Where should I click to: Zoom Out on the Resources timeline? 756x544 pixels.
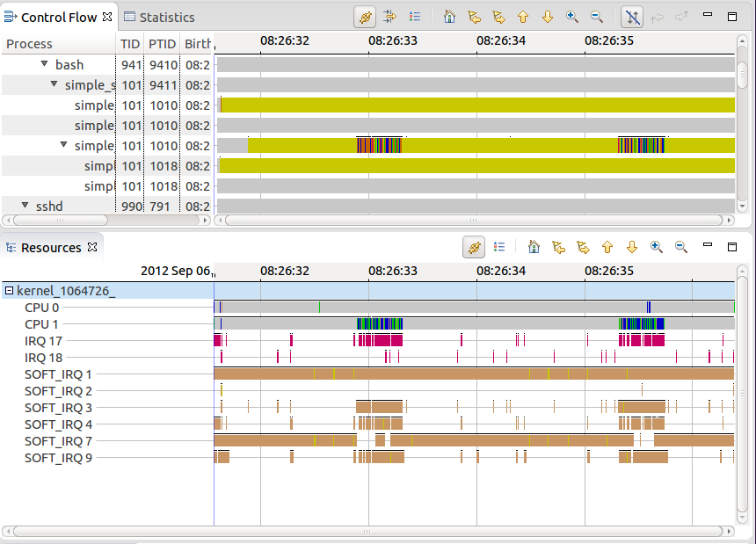680,247
